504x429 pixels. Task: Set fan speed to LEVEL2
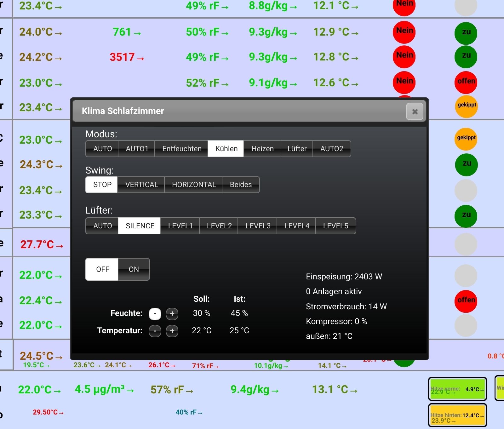click(219, 226)
